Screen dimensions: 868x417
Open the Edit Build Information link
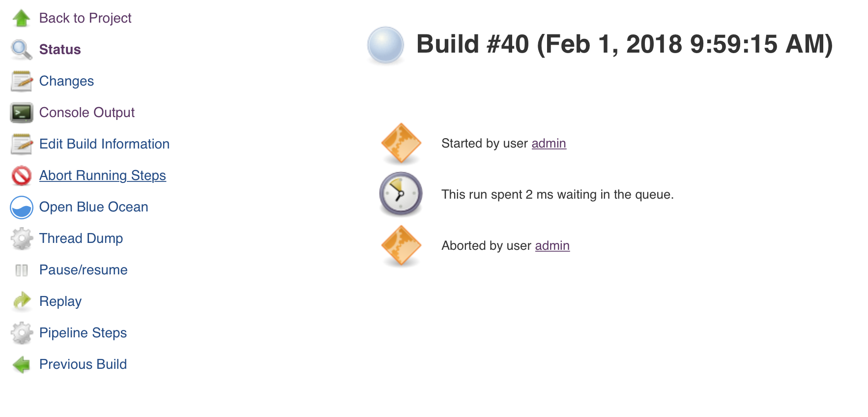[x=104, y=144]
